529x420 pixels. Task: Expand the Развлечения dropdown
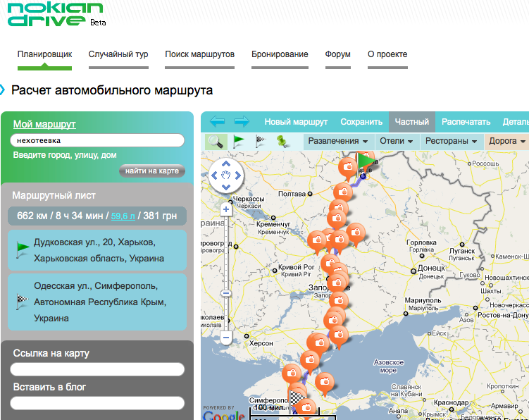pos(338,141)
